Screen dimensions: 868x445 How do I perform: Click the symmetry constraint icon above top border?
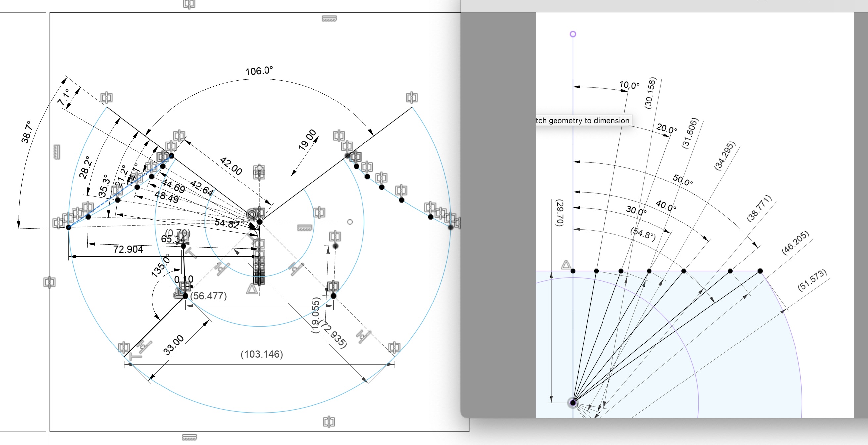pos(189,4)
